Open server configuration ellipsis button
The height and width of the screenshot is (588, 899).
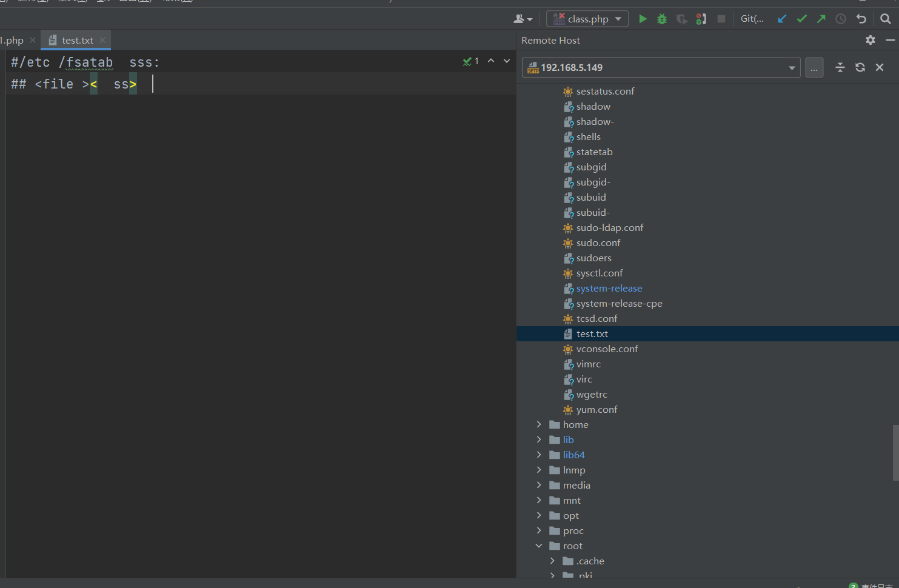(x=814, y=67)
